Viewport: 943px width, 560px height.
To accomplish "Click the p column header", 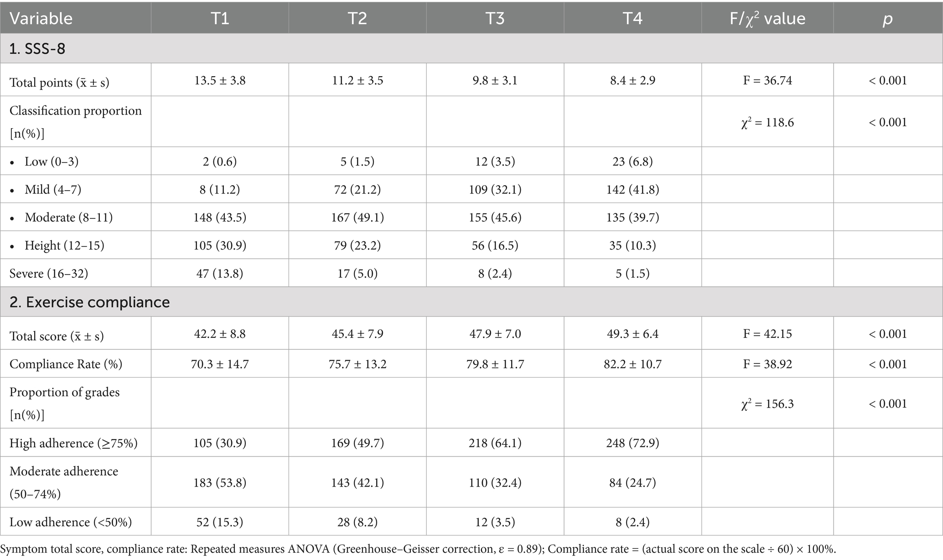I will tap(887, 19).
